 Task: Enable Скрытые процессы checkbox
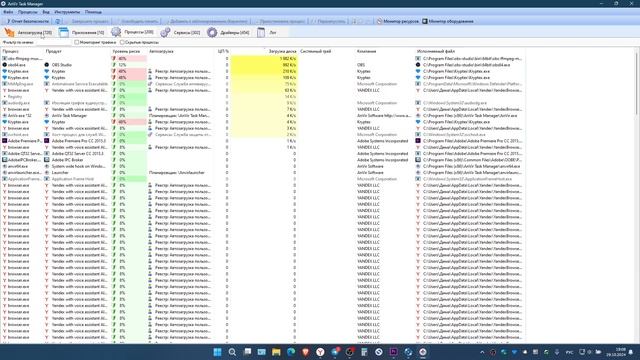[122, 42]
